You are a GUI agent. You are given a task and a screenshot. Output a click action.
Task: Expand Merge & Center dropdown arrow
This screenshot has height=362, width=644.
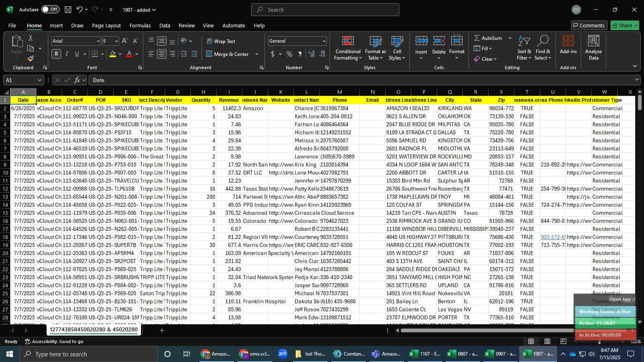[x=256, y=54]
